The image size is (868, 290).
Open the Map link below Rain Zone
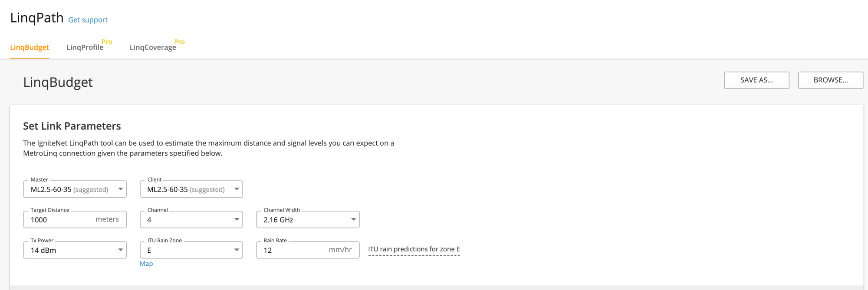(146, 264)
